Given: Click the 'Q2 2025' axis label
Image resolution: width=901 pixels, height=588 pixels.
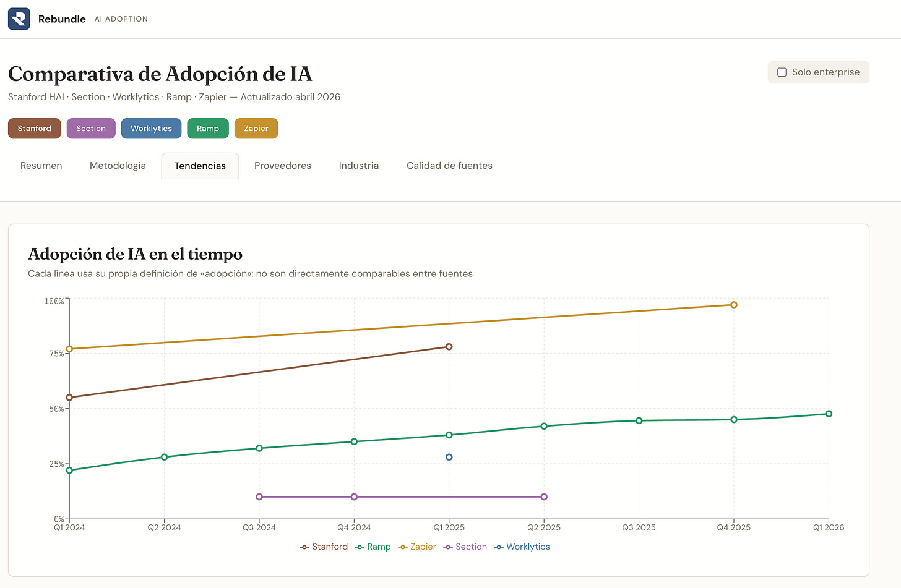Looking at the screenshot, I should [544, 528].
